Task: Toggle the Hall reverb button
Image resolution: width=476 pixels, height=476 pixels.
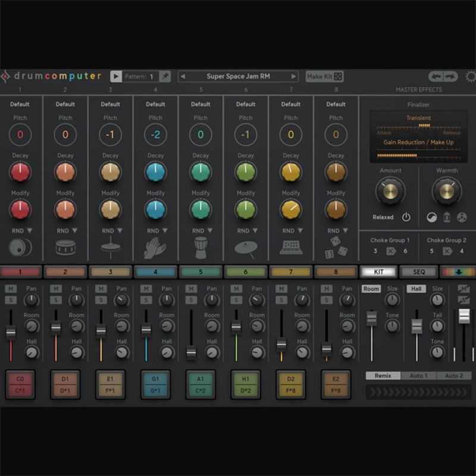Action: click(416, 289)
